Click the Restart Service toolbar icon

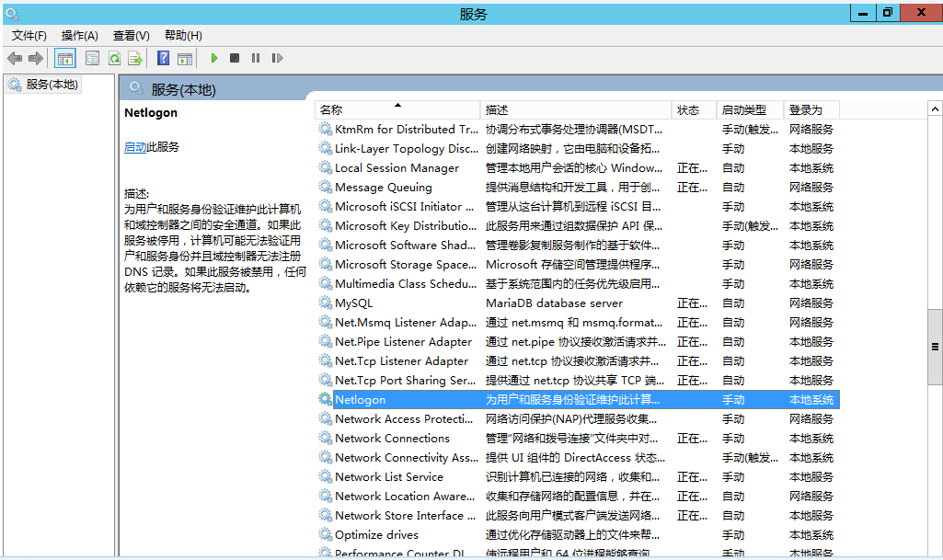point(277,58)
